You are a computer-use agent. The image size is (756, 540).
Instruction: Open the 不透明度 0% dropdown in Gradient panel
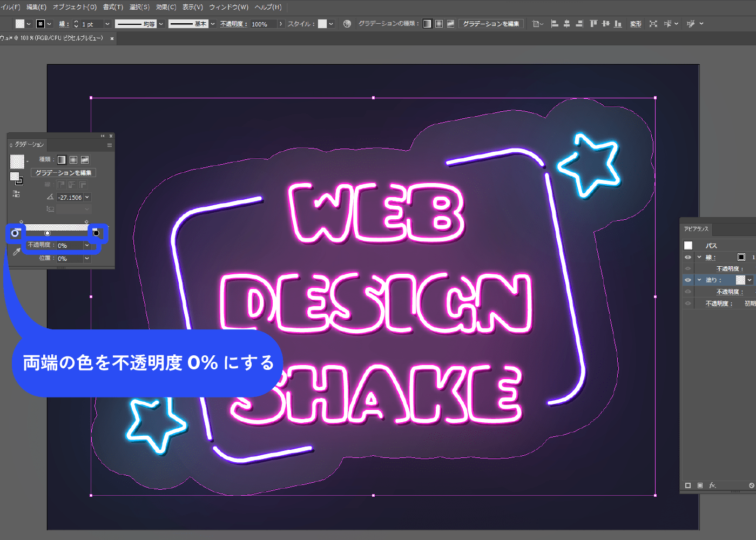[86, 246]
